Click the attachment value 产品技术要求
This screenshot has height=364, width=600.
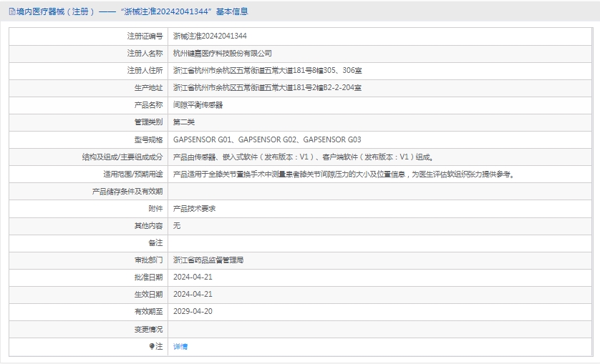point(194,208)
